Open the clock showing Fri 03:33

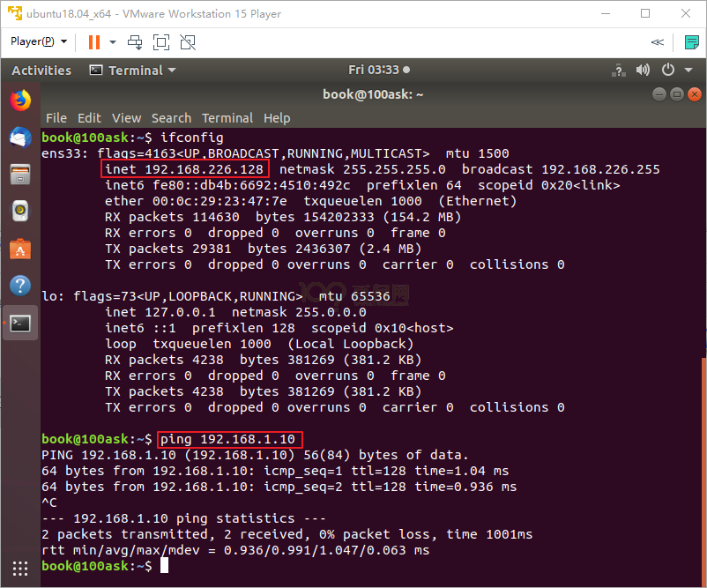point(379,70)
